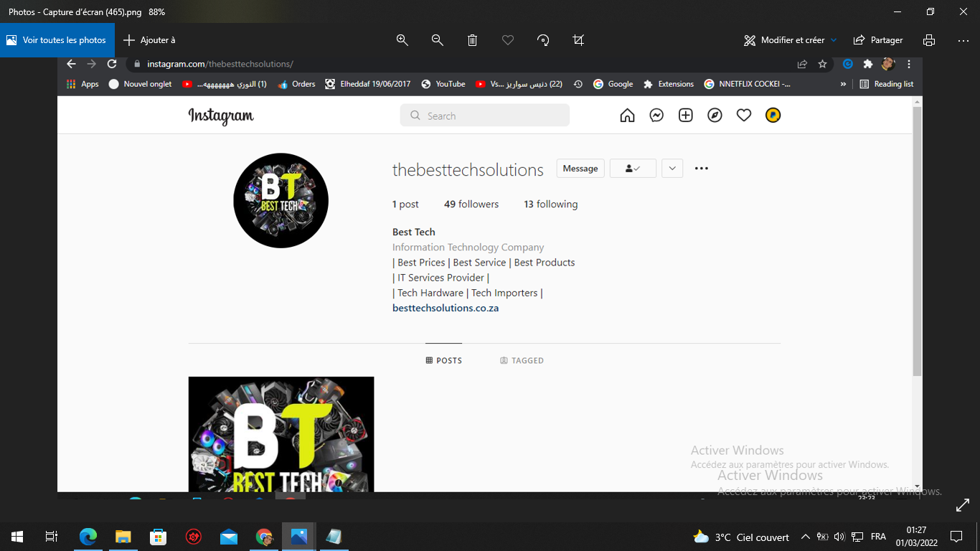Open notification center icon
The height and width of the screenshot is (551, 980).
click(x=956, y=537)
